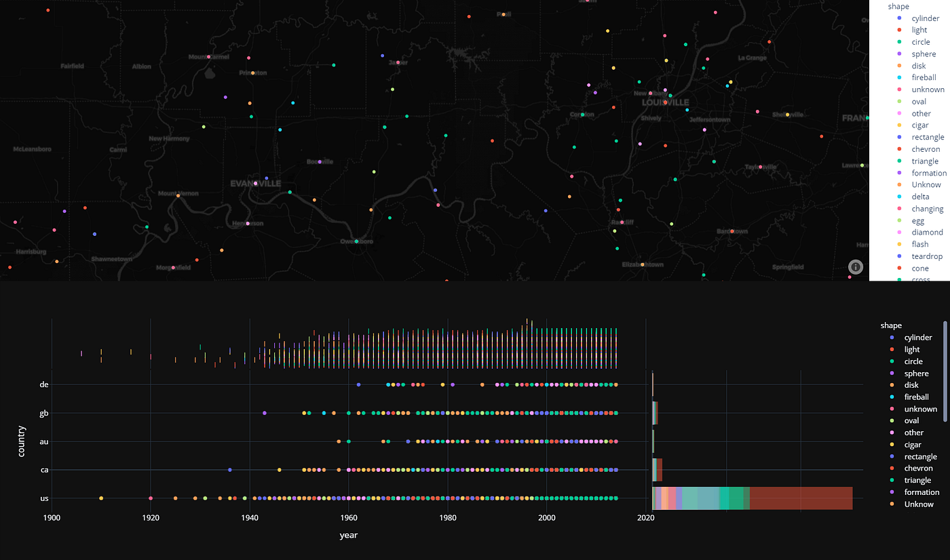Viewport: 950px width, 560px height.
Task: Click the map attribution info icon
Action: (856, 267)
